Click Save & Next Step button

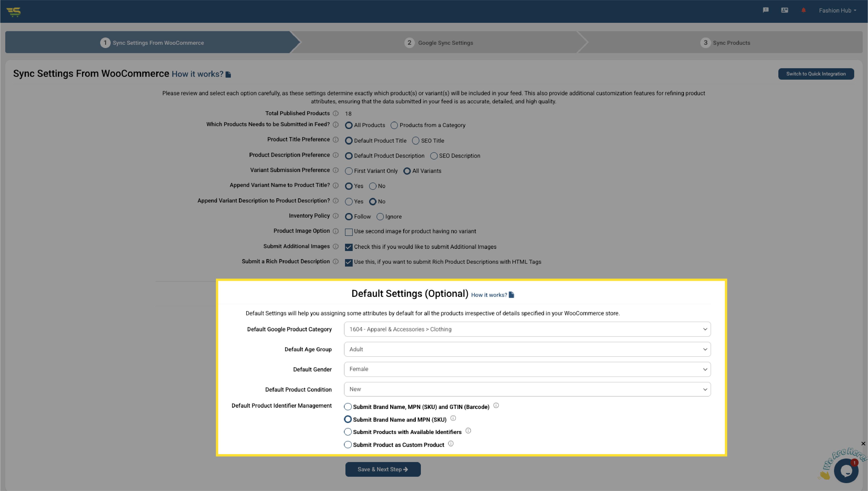pos(383,469)
